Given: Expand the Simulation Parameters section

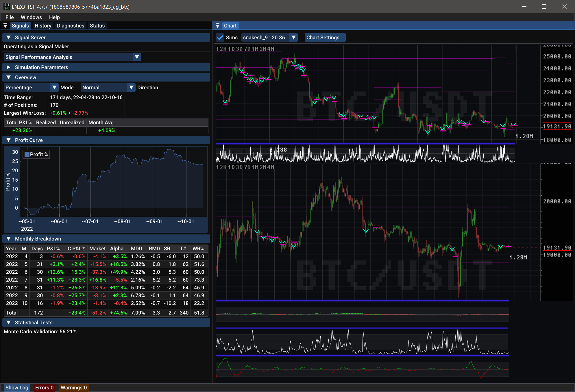Looking at the screenshot, I should point(8,67).
